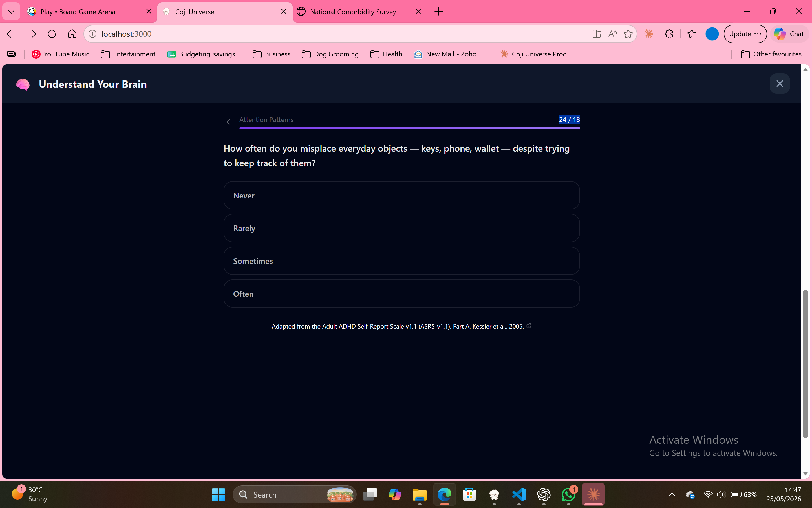
Task: Expand the Entertainment bookmarks folder
Action: click(x=128, y=54)
